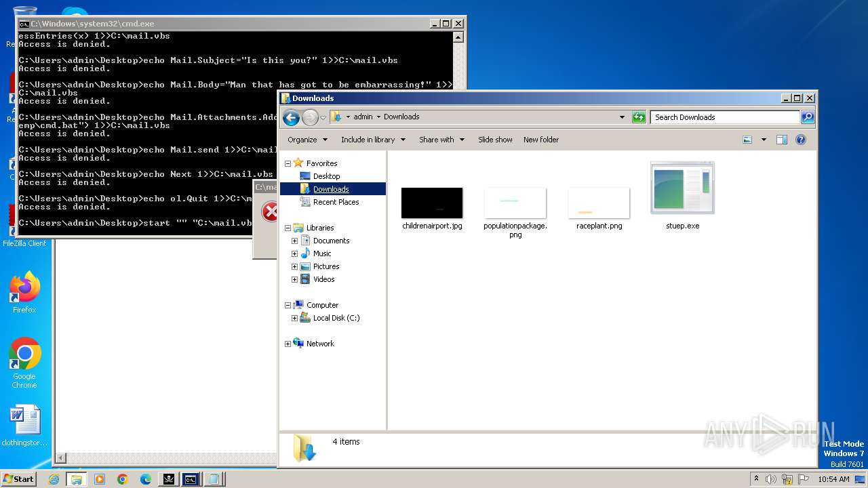Screen dimensions: 868x488
Task: Launch Internet Explorer from taskbar
Action: 54,479
